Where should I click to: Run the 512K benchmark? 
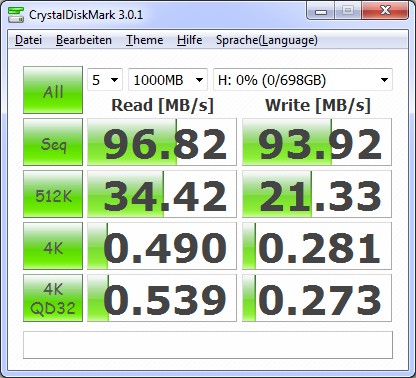[x=53, y=194]
